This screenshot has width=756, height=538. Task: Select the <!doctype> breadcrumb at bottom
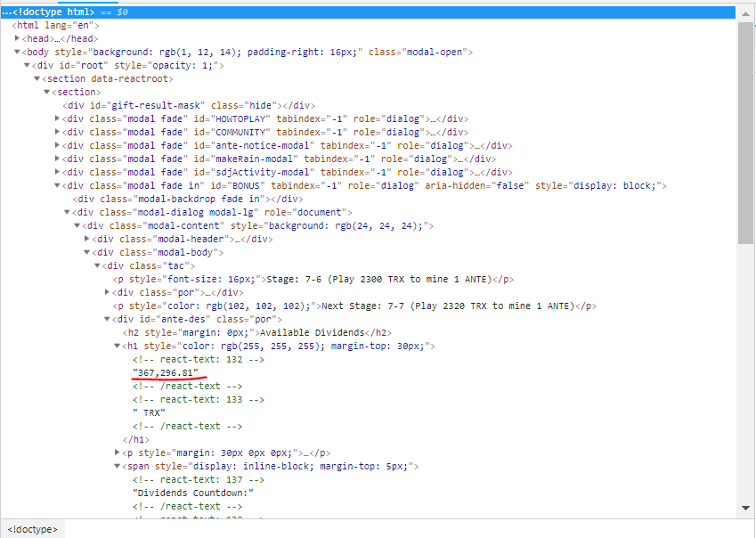32,529
